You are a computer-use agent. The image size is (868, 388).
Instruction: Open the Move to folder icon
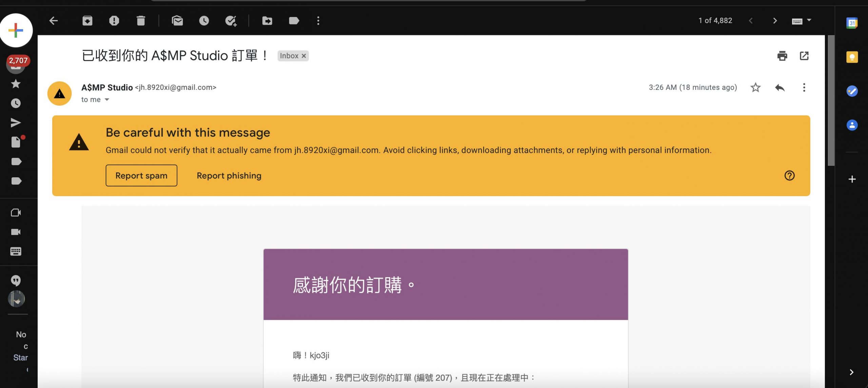click(267, 21)
